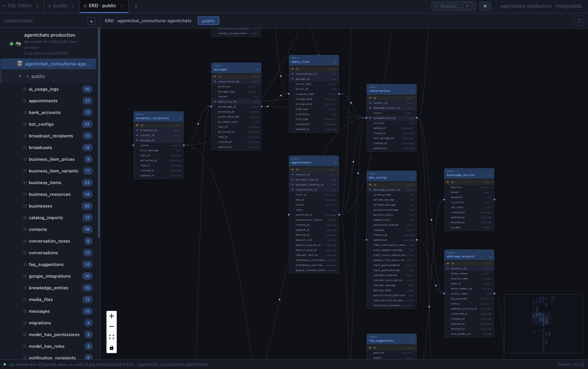Open the business_item_prices table
The image size is (588, 369).
click(48, 159)
